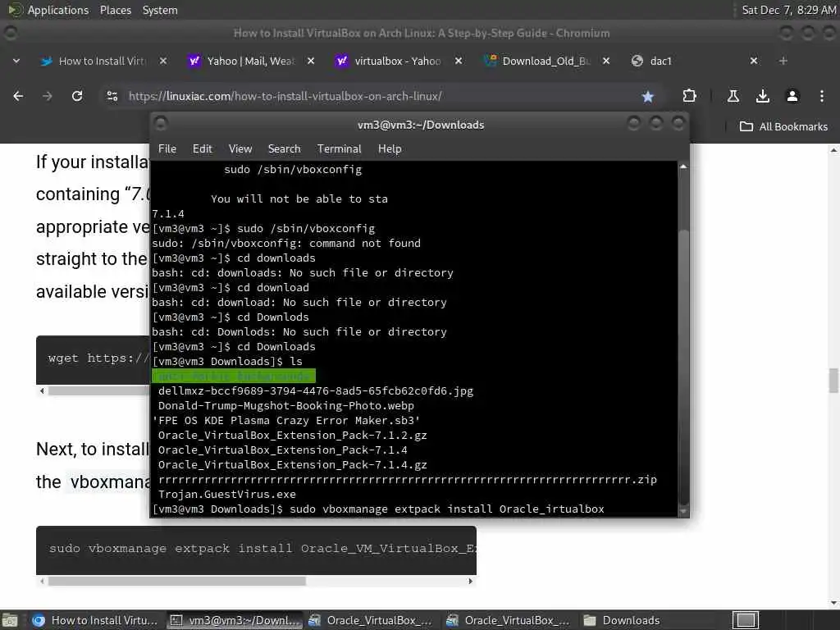Select second Oracle_VirtualBox taskbar item

509,620
